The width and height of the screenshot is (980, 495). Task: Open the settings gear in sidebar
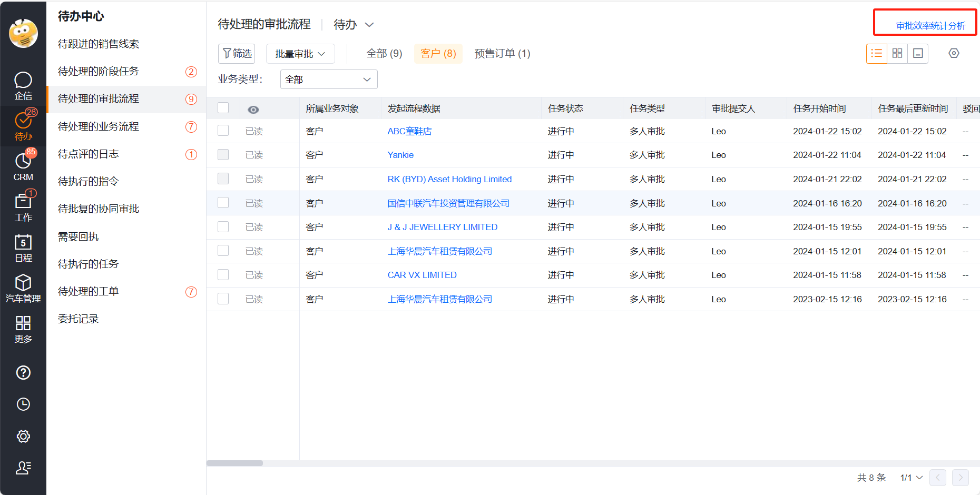tap(23, 437)
